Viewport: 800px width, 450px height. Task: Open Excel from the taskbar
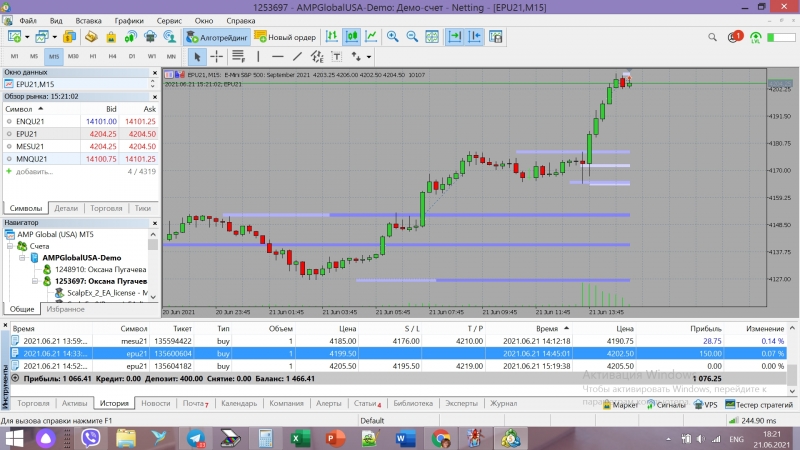coord(301,438)
